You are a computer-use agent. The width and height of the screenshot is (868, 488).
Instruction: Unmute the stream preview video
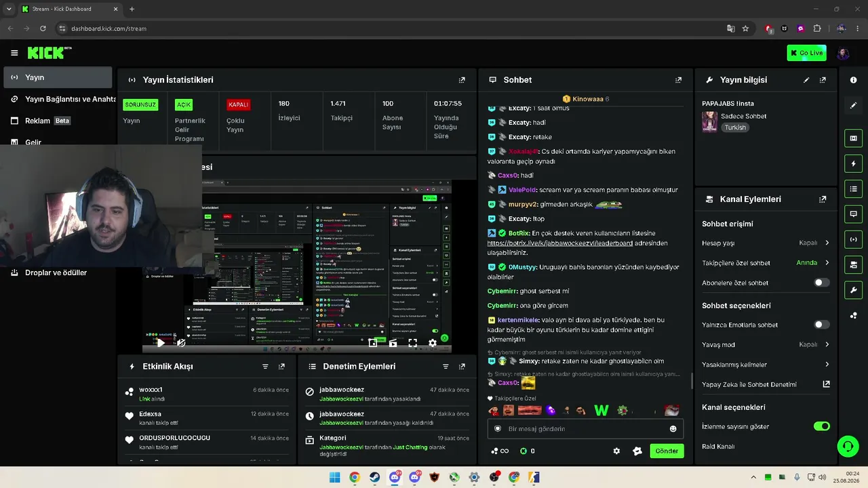pos(181,343)
